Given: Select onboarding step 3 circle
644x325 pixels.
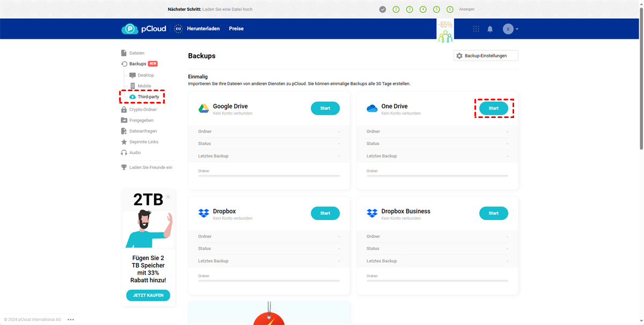Looking at the screenshot, I should click(409, 9).
